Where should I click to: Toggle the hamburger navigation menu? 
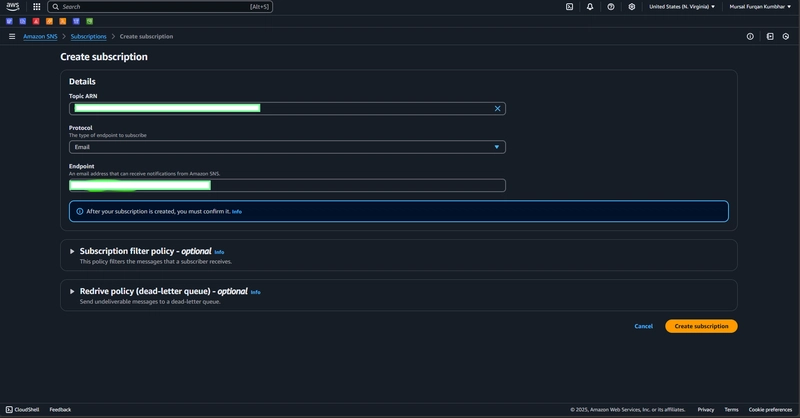(12, 36)
